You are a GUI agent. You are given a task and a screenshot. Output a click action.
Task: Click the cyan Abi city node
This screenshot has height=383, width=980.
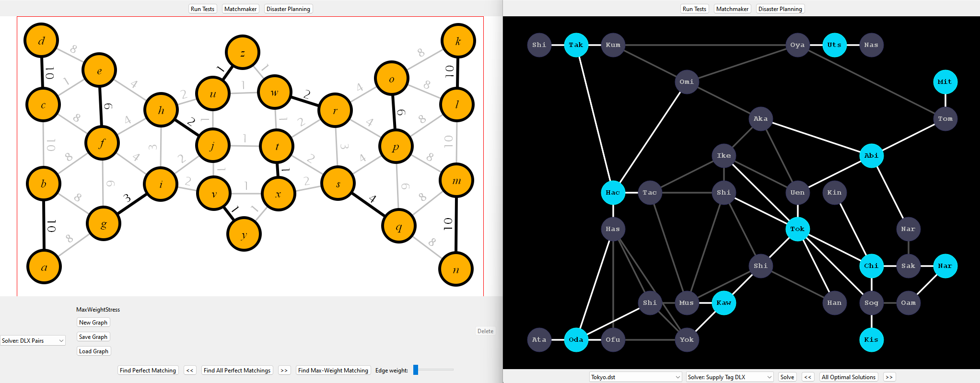click(x=871, y=156)
